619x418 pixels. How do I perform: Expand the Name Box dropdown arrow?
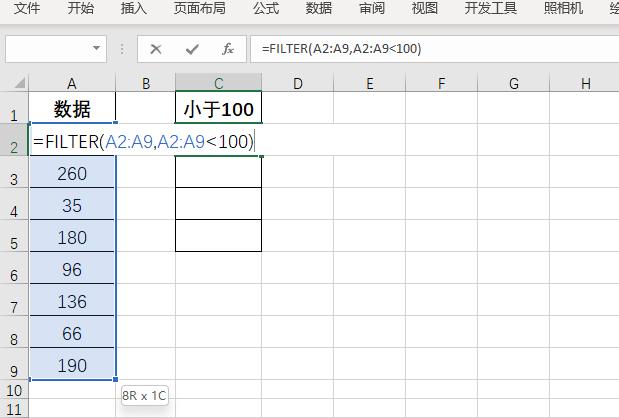pyautogui.click(x=96, y=48)
